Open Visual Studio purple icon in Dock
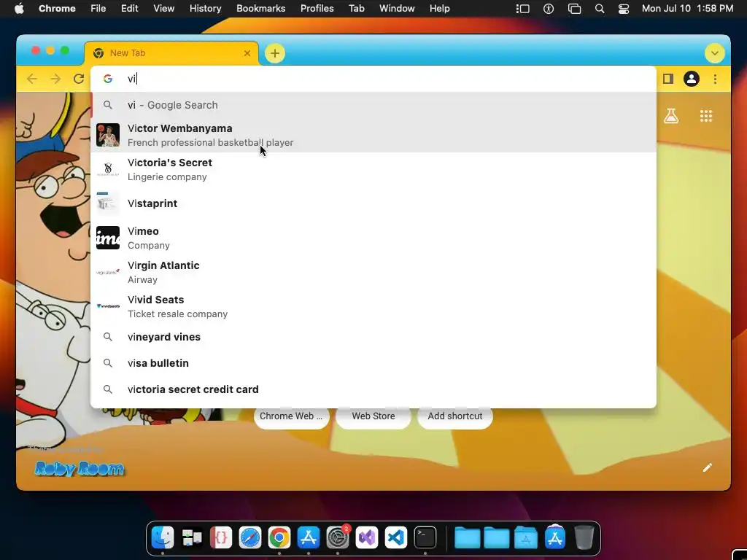Screen dimensions: 747x560 pyautogui.click(x=367, y=537)
